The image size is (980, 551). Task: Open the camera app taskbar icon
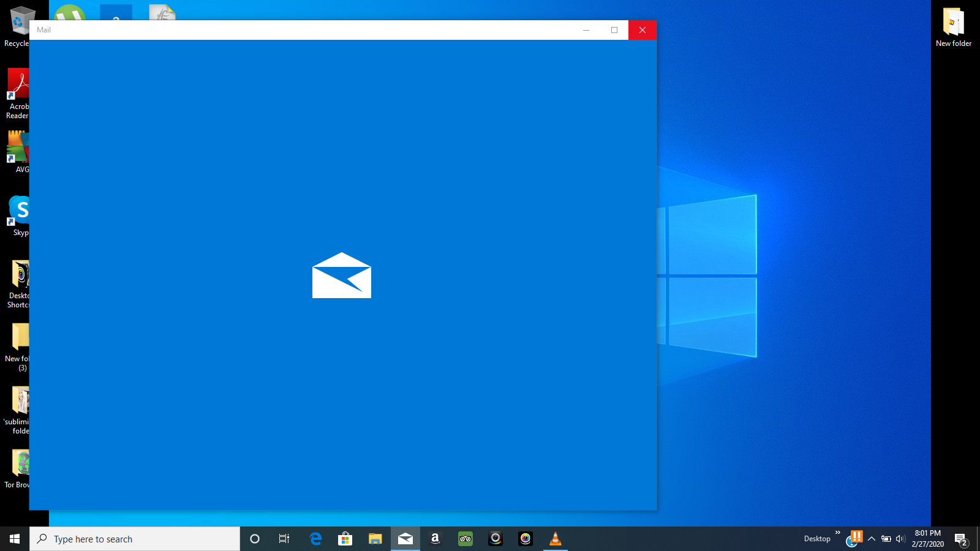tap(496, 539)
